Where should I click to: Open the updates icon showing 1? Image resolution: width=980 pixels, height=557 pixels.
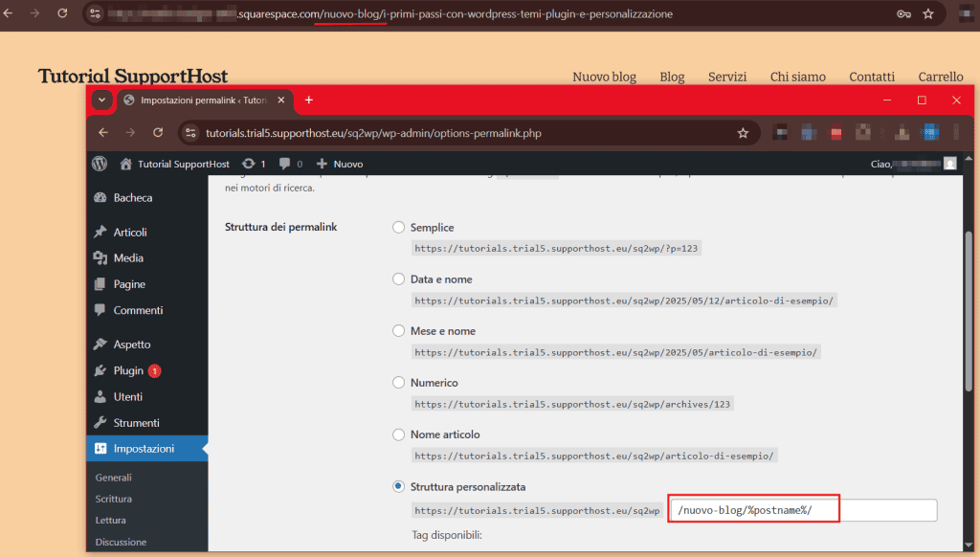[x=254, y=164]
